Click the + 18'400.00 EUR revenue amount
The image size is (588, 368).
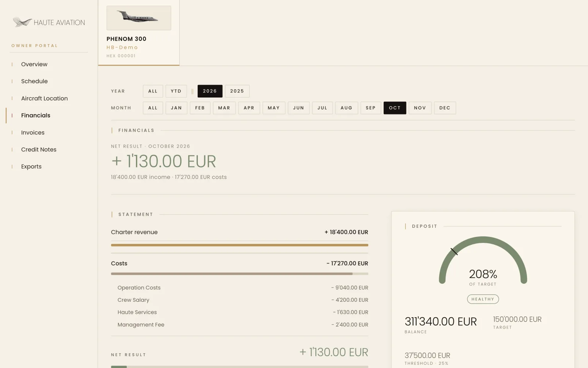(346, 232)
